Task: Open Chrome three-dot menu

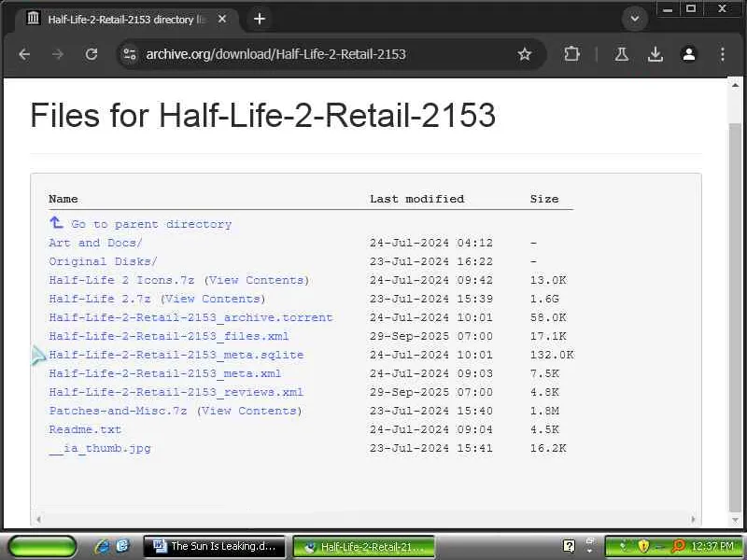Action: 722,54
